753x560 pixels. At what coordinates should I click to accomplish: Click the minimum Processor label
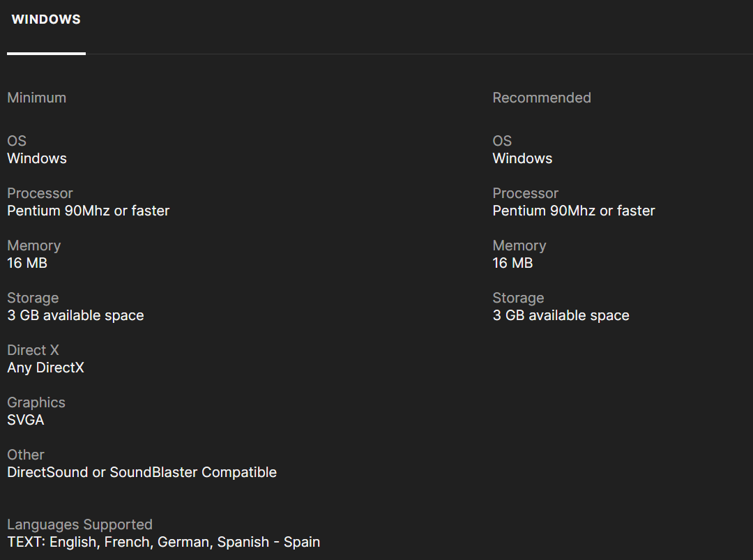tap(40, 193)
